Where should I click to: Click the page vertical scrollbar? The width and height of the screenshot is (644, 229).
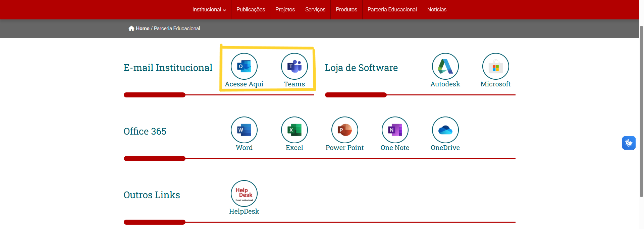click(x=641, y=110)
